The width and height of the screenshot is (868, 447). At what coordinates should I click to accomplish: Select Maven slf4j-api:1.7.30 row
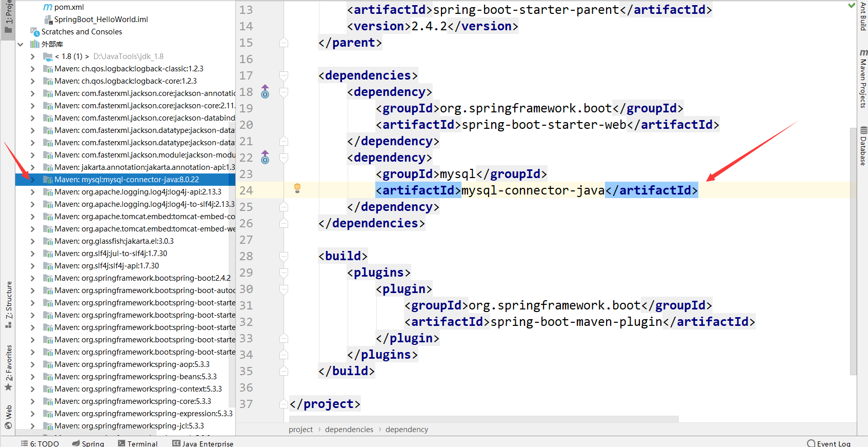126,266
